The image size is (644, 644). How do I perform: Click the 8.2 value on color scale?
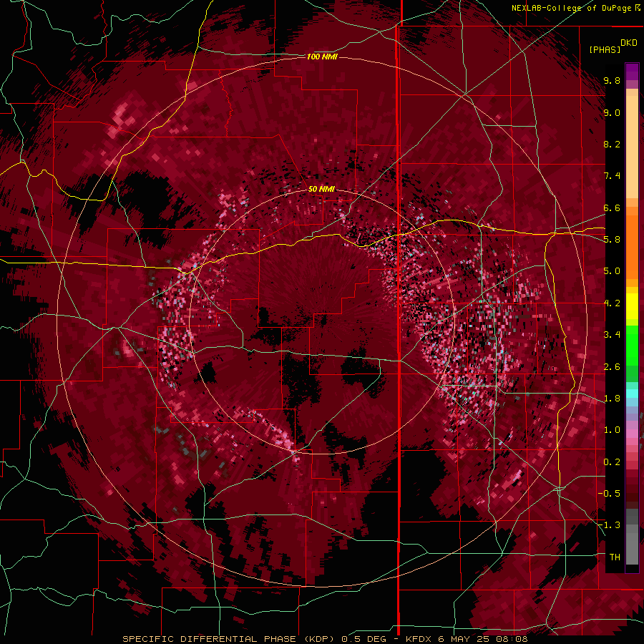(x=612, y=144)
